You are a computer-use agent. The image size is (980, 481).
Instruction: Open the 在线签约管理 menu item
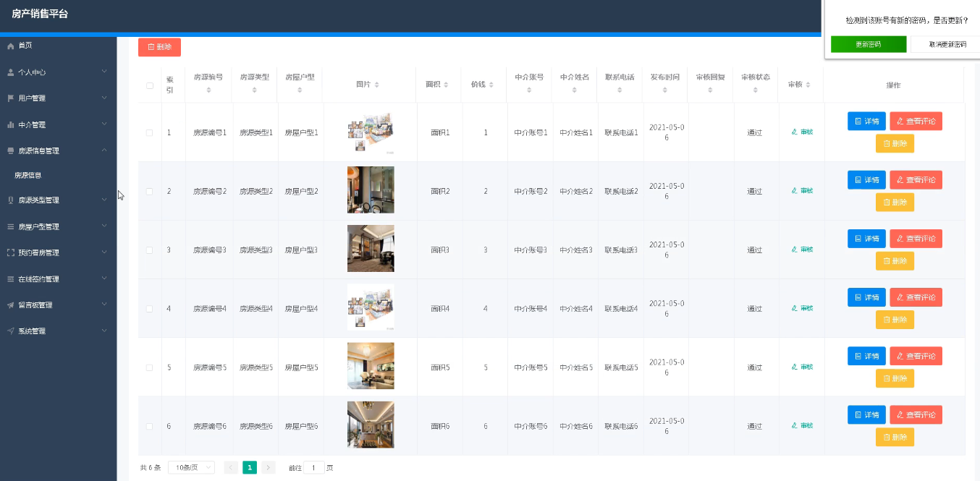pyautogui.click(x=58, y=278)
